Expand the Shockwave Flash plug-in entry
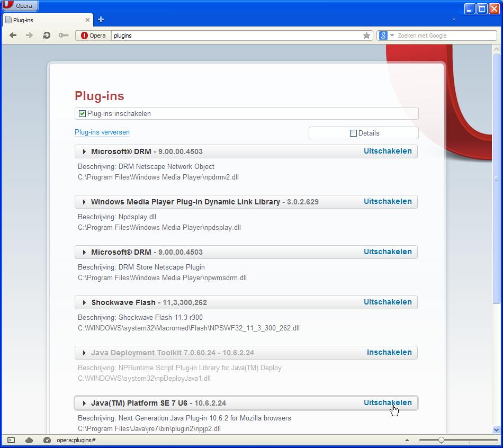 [x=84, y=302]
